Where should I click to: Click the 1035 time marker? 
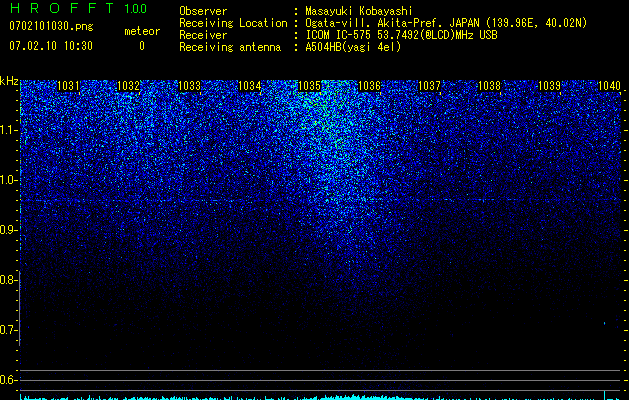coord(310,86)
